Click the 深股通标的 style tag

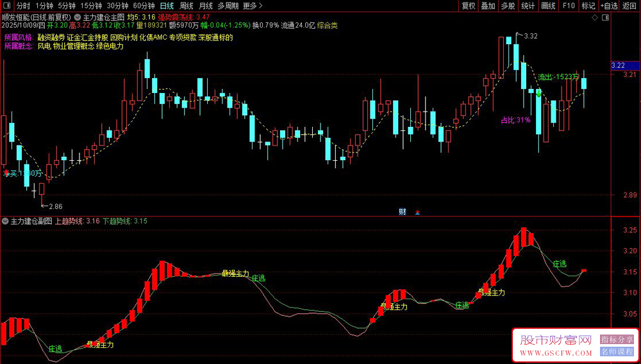click(x=215, y=38)
